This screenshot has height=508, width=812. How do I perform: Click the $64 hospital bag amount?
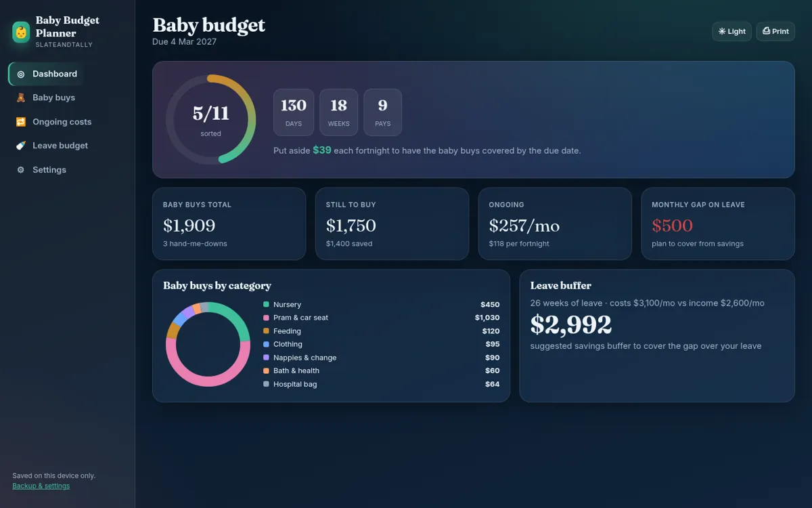(x=493, y=384)
